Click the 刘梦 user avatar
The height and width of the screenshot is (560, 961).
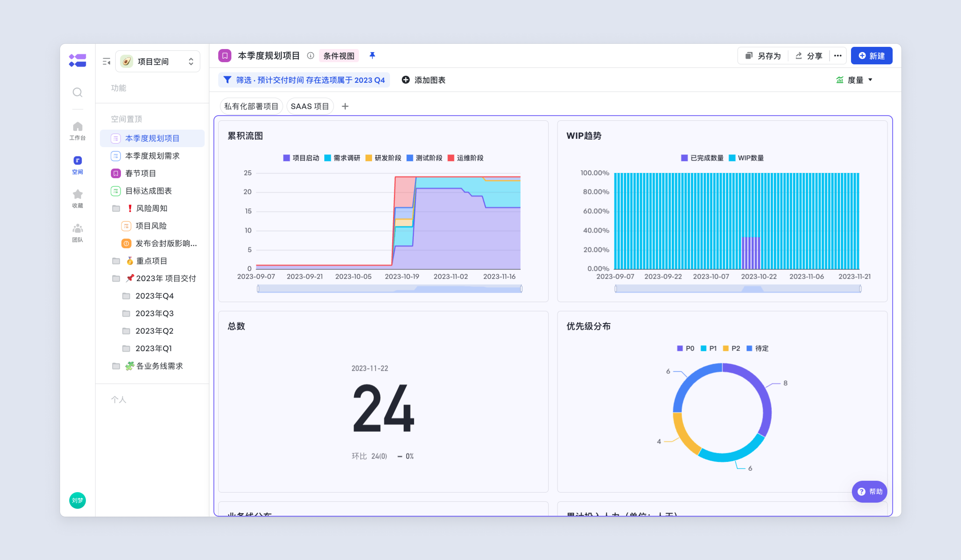tap(77, 500)
